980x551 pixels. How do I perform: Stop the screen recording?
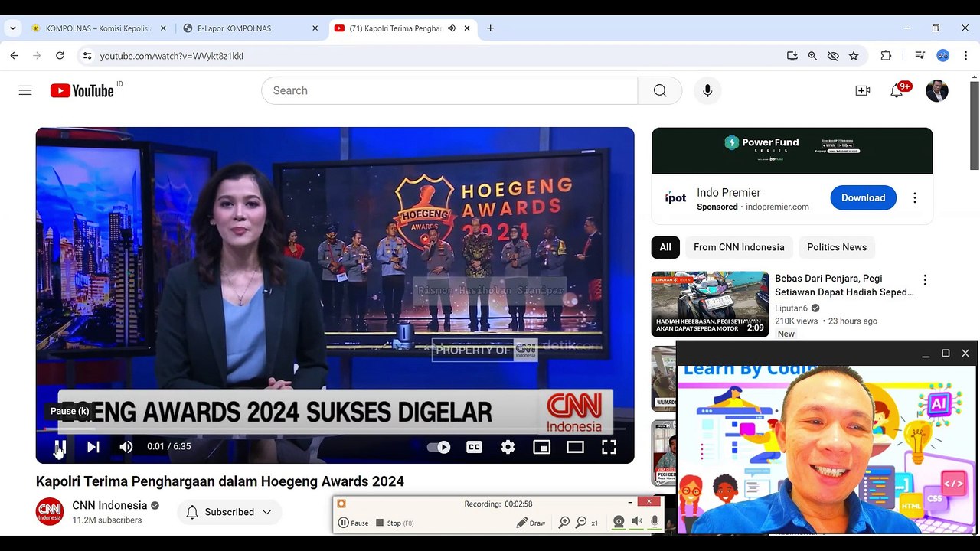point(395,523)
